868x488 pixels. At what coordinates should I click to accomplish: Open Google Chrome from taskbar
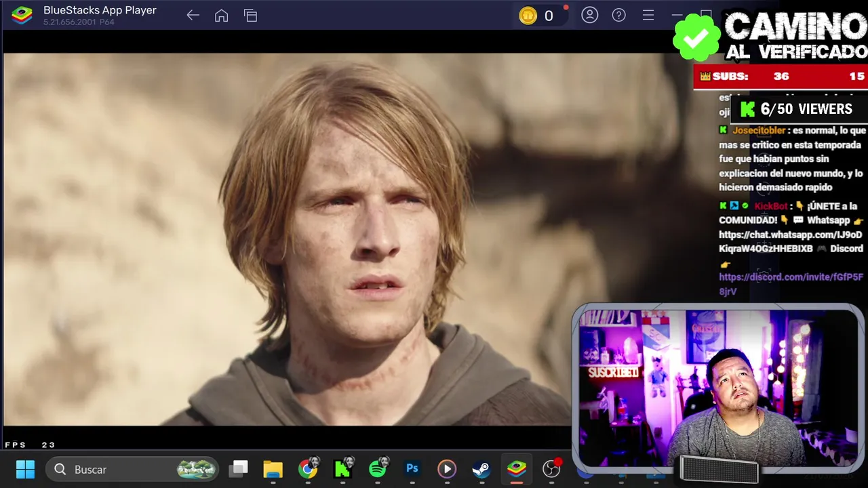[309, 469]
